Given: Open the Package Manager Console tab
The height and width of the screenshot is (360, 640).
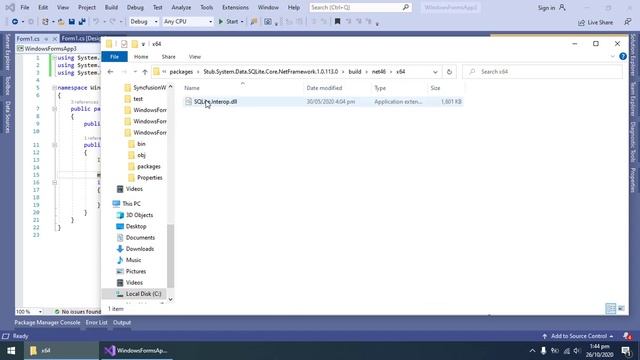Looking at the screenshot, I should coord(47,322).
